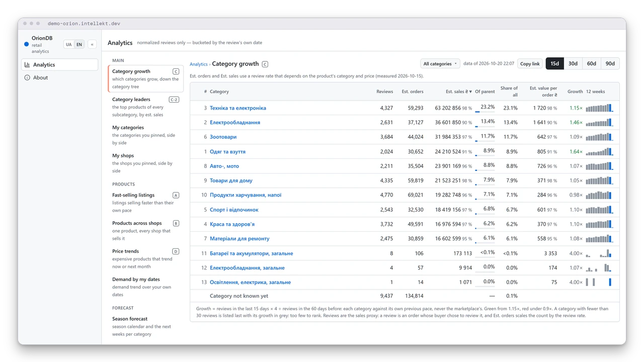Click the OrionDB blue dot logo
Screen dimensions: 644x362
tap(27, 44)
